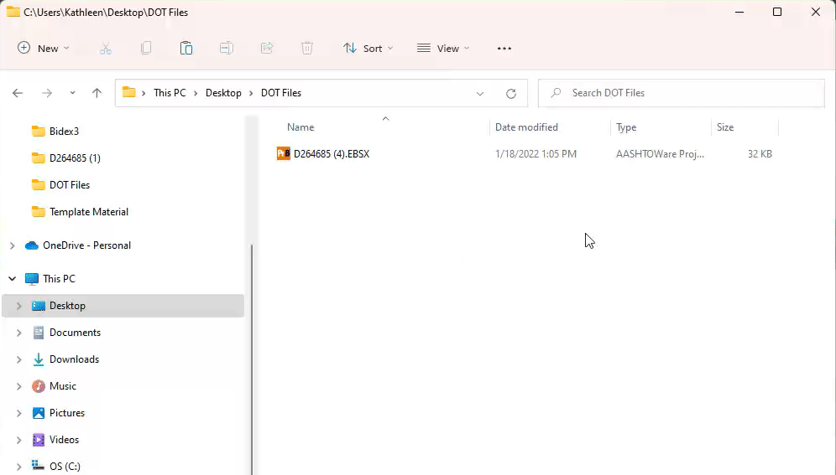
Task: Expand the OneDrive - Personal tree node
Action: [12, 246]
